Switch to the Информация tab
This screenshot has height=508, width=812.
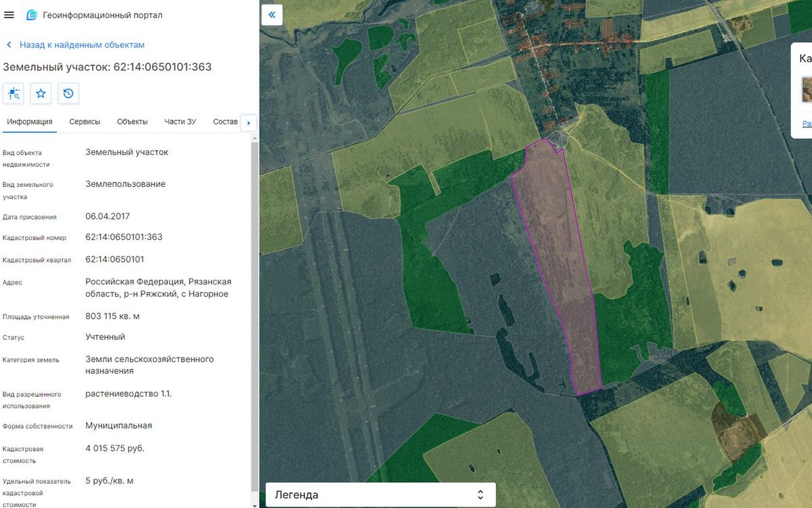29,122
